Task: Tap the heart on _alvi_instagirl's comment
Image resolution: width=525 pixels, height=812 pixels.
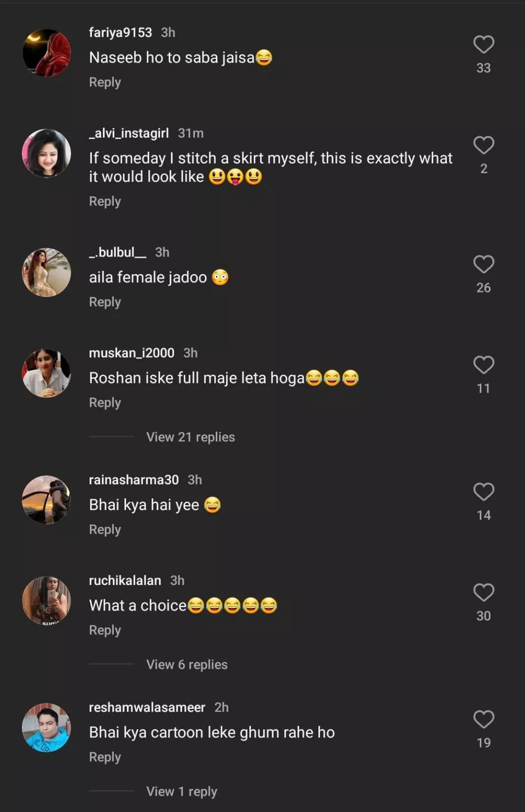Action: (x=483, y=145)
